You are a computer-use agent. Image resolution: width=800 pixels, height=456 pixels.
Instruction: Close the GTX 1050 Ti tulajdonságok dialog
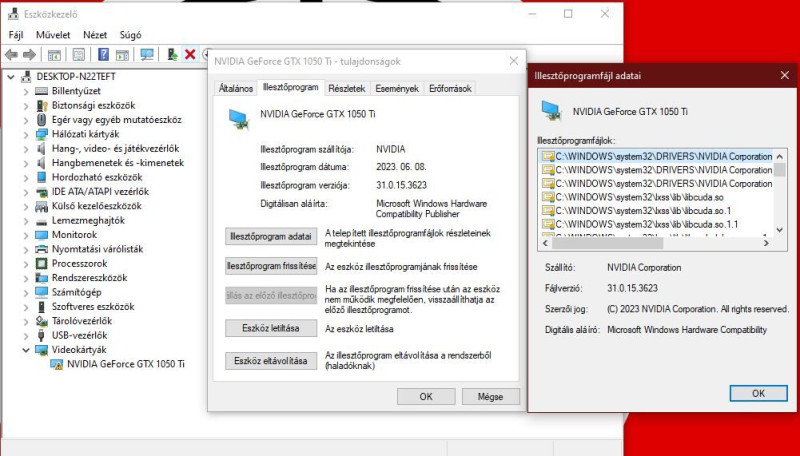pyautogui.click(x=514, y=61)
